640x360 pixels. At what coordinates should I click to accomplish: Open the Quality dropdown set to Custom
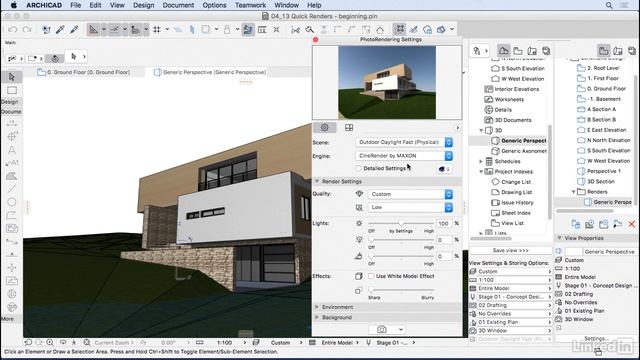pyautogui.click(x=410, y=194)
